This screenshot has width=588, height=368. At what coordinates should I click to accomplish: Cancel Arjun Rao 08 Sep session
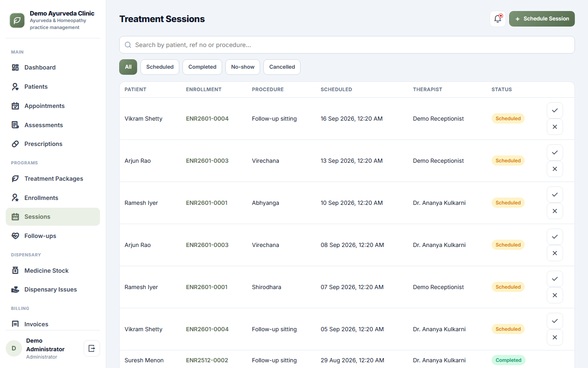coord(555,253)
